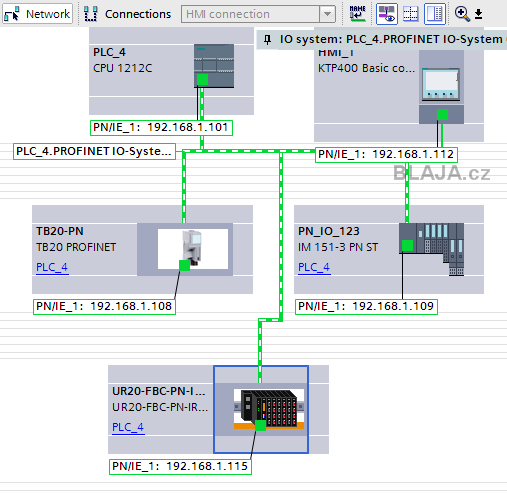Click the pin icon on IO system tooltip
Screen dimensions: 507x493
coord(267,40)
